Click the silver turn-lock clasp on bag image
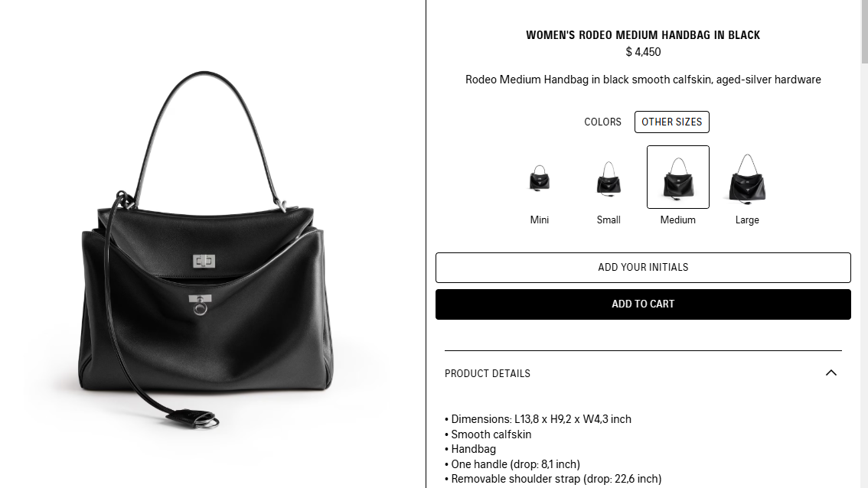868x488 pixels. tap(204, 261)
